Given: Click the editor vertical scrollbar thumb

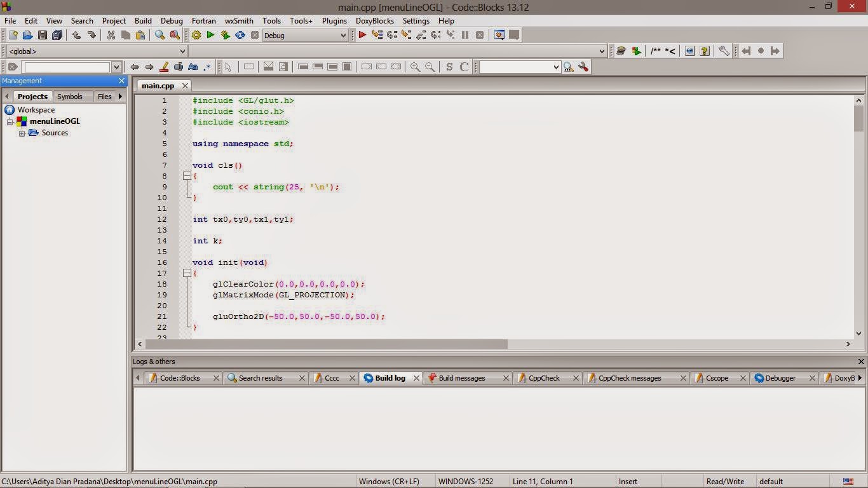Looking at the screenshot, I should tap(858, 119).
